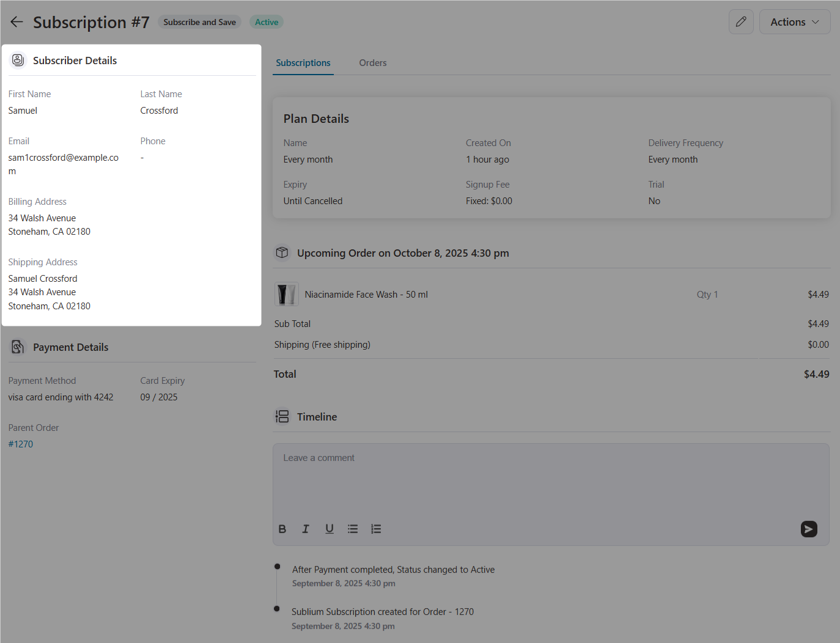Open the edit pencil icon
Screen dimensions: 840x643
click(x=741, y=21)
